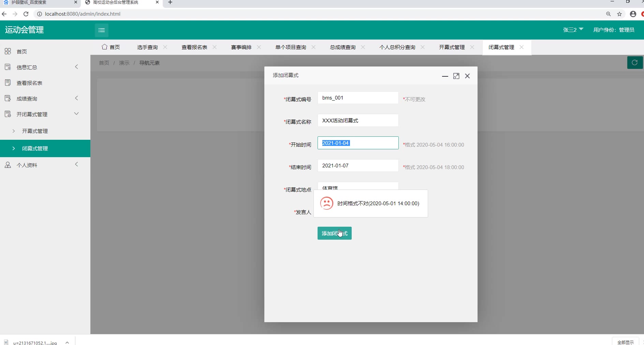
Task: Click the green refresh icon button
Action: pyautogui.click(x=635, y=62)
